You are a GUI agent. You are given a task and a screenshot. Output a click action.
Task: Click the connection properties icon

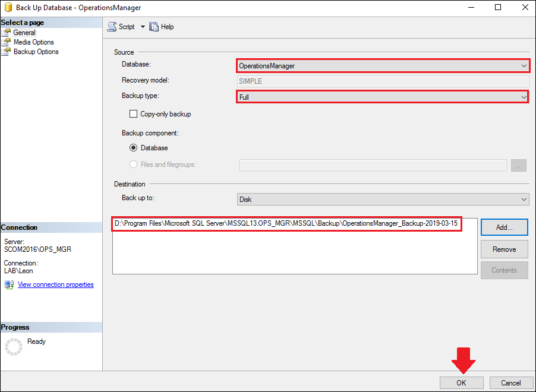pyautogui.click(x=10, y=284)
